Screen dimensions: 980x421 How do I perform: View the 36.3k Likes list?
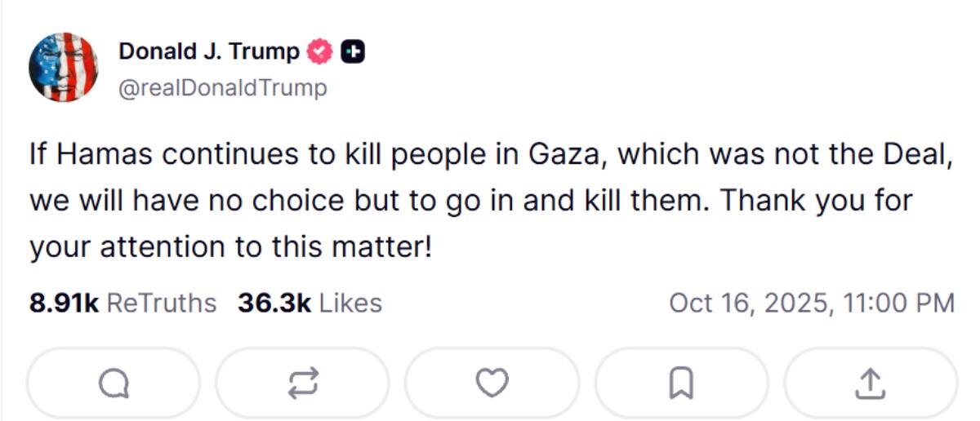(310, 304)
